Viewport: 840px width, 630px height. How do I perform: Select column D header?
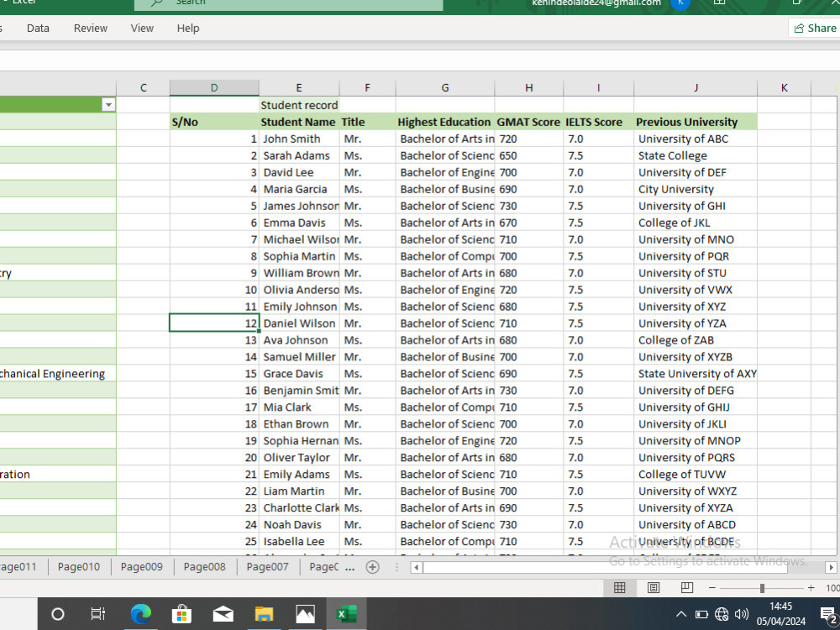click(x=214, y=88)
